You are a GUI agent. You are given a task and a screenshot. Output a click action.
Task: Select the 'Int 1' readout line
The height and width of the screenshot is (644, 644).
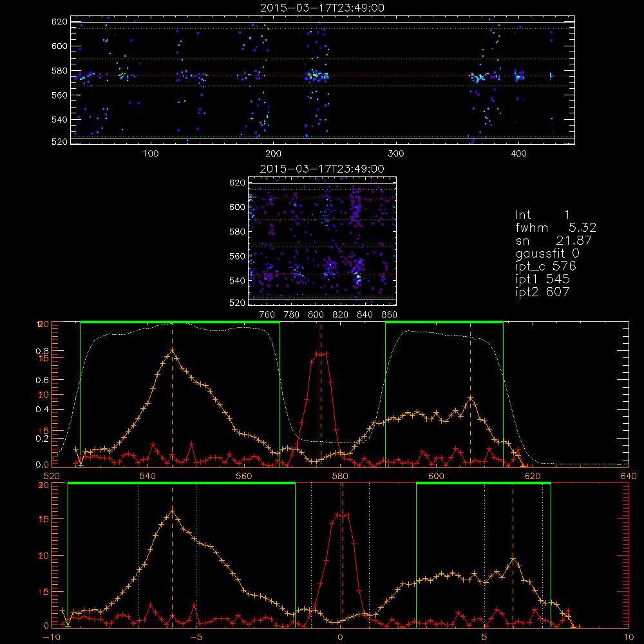click(542, 215)
